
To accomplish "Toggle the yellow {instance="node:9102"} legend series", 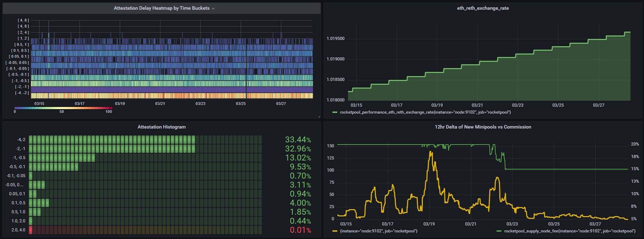I will (378, 231).
